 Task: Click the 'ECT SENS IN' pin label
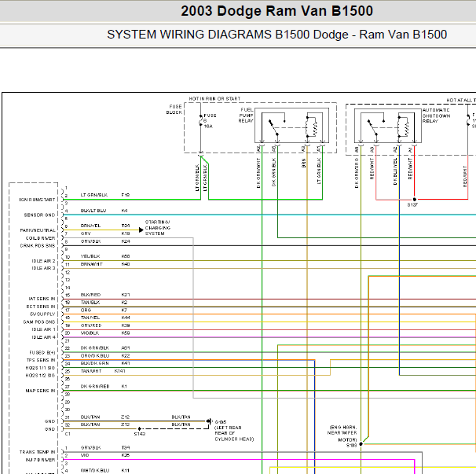(x=41, y=307)
